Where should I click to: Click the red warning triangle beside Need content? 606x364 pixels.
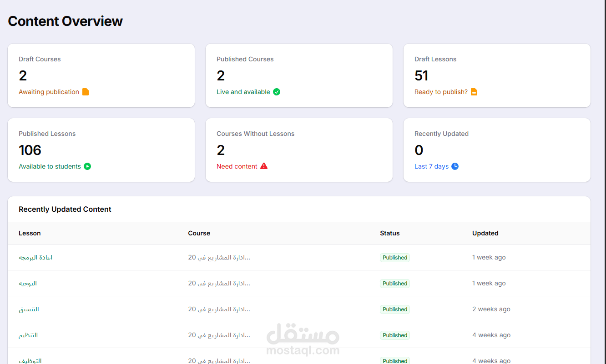(x=264, y=166)
